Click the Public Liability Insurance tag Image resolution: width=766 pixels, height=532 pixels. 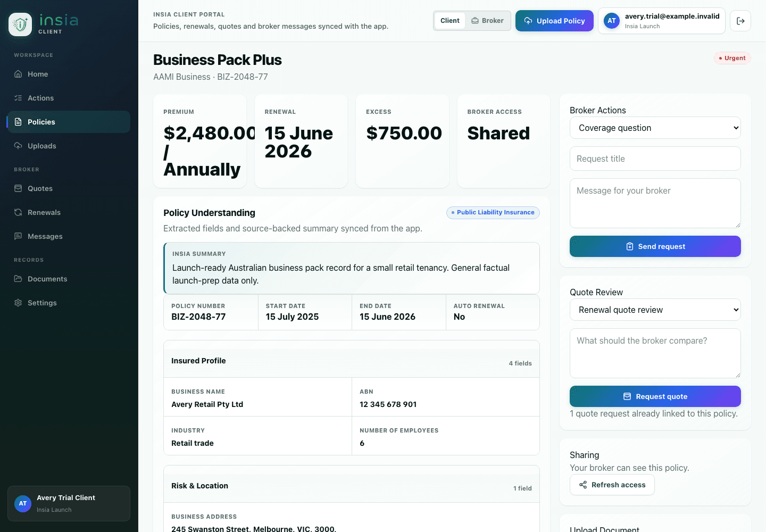[493, 212]
